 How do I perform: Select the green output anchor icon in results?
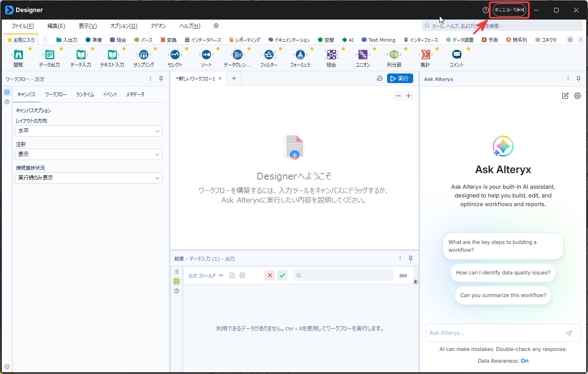(177, 281)
